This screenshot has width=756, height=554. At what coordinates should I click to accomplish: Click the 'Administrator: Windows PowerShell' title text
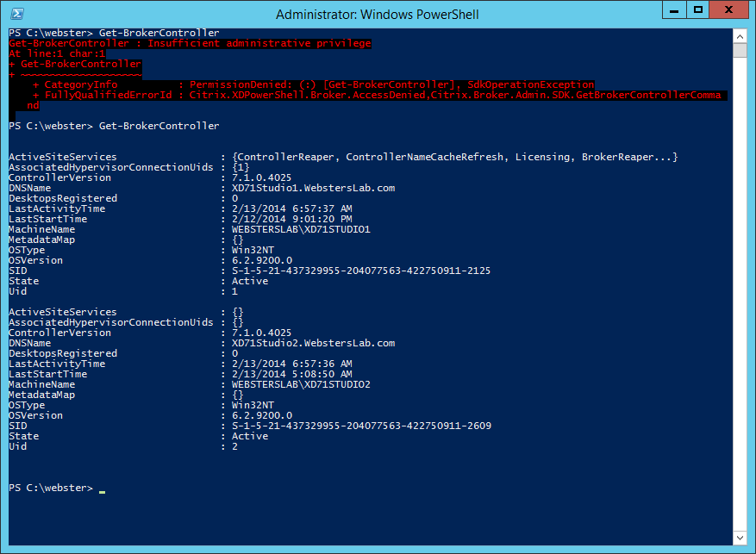(378, 15)
